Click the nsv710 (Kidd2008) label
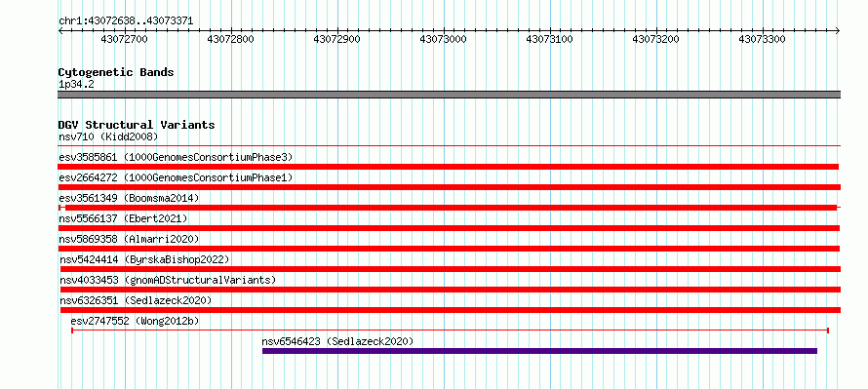The image size is (868, 389). pos(108,136)
